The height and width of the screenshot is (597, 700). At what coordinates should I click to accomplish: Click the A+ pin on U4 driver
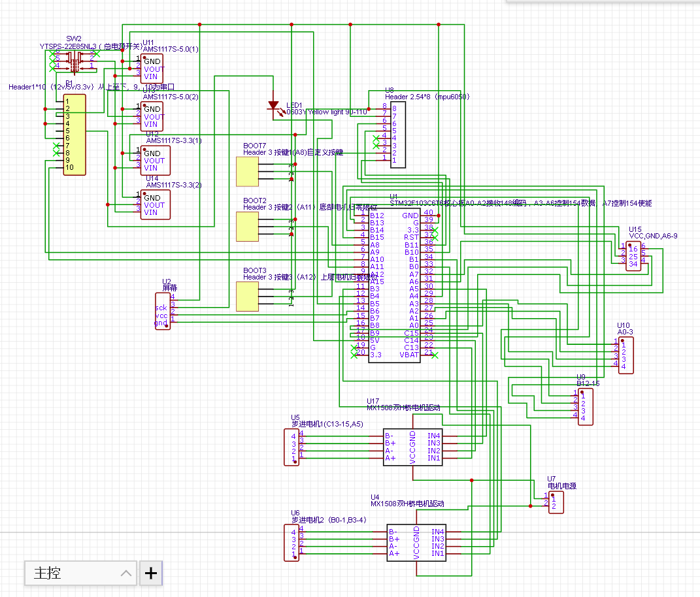click(393, 553)
